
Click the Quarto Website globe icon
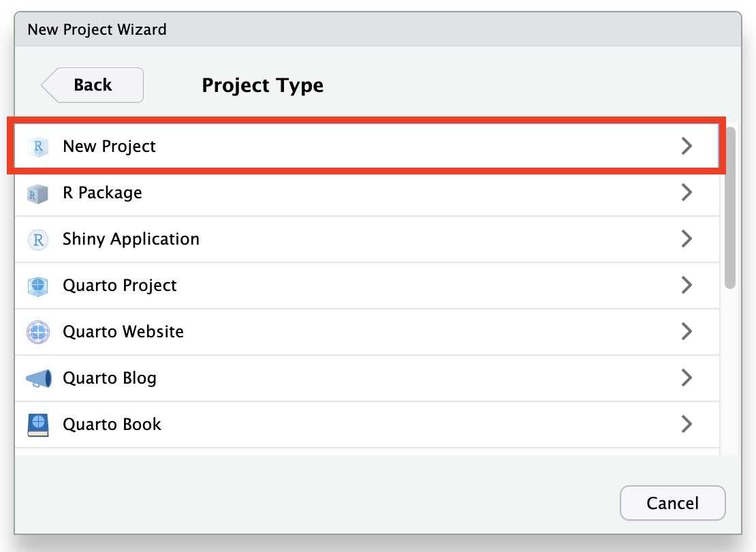[x=38, y=332]
